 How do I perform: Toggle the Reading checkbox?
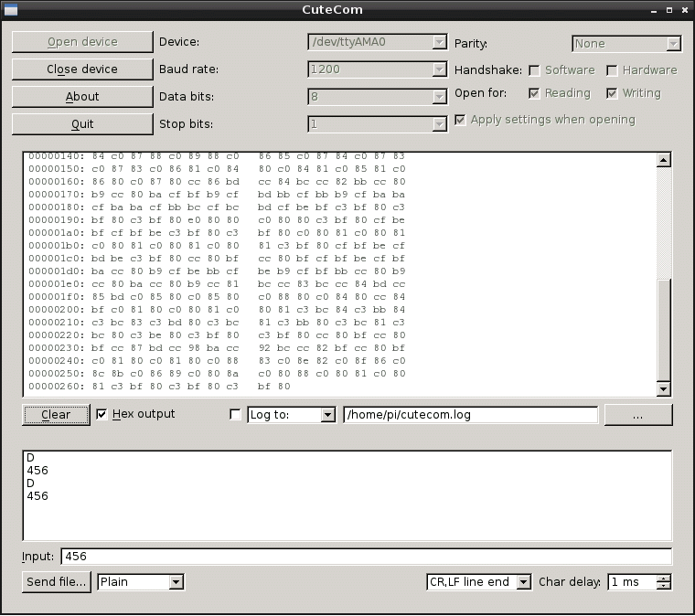click(534, 93)
